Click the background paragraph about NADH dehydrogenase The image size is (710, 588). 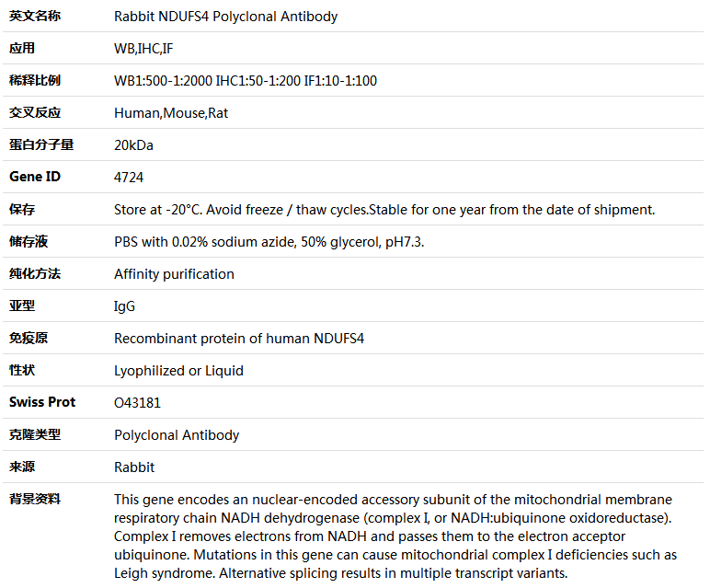pyautogui.click(x=395, y=536)
